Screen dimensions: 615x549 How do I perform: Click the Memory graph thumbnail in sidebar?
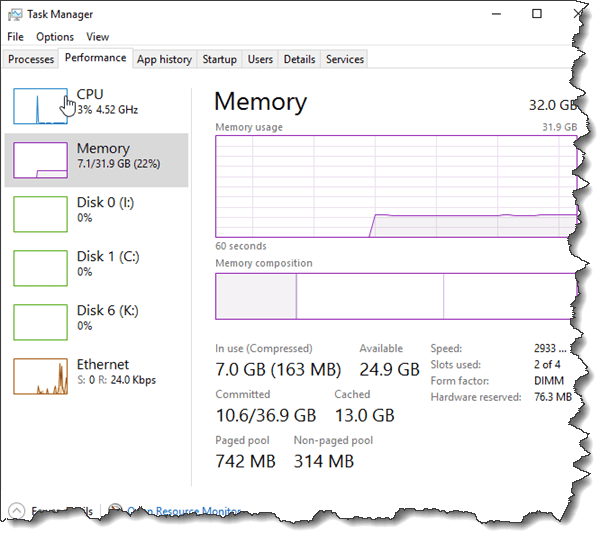(40, 160)
